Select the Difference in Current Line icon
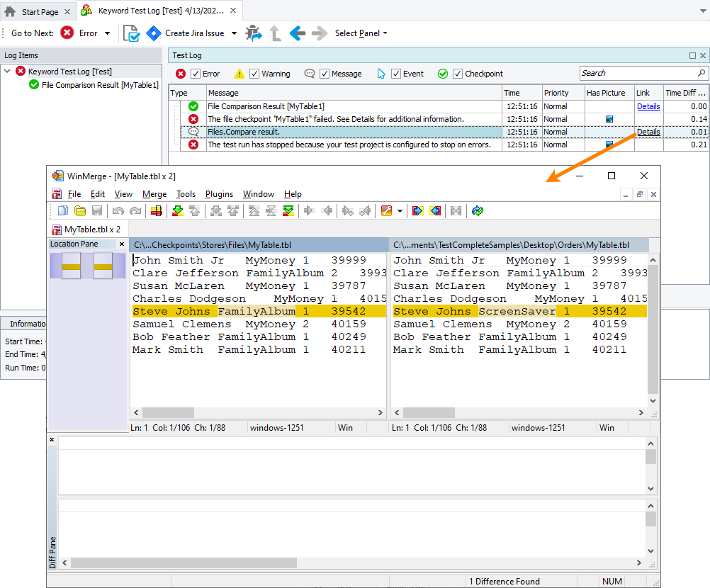Screen dimensions: 710x588 click(x=157, y=210)
